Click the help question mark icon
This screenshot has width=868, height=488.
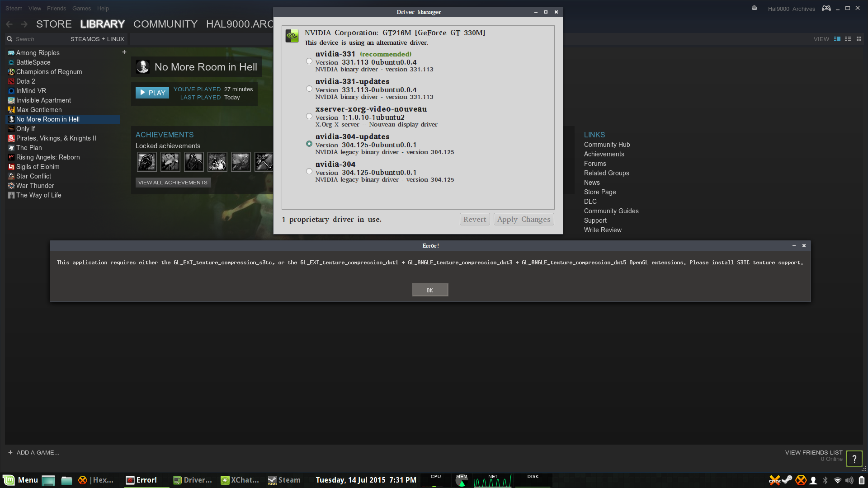pos(854,459)
